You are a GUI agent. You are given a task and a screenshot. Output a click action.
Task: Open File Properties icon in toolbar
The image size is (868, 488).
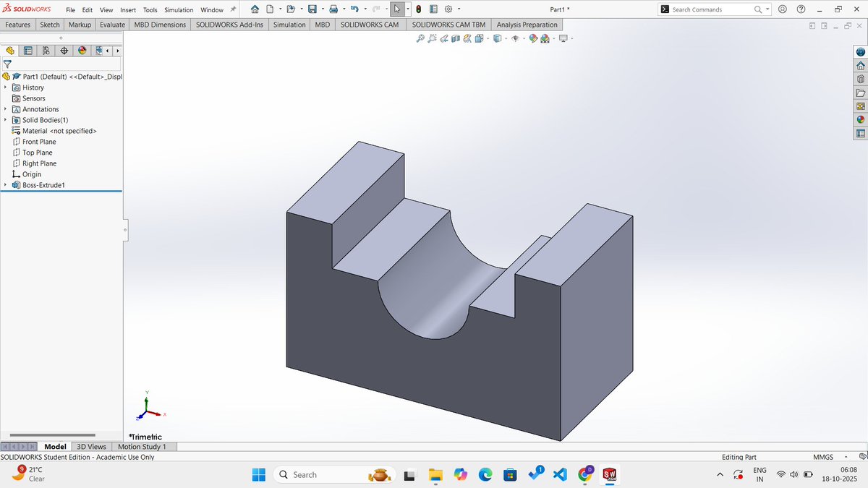pos(433,9)
